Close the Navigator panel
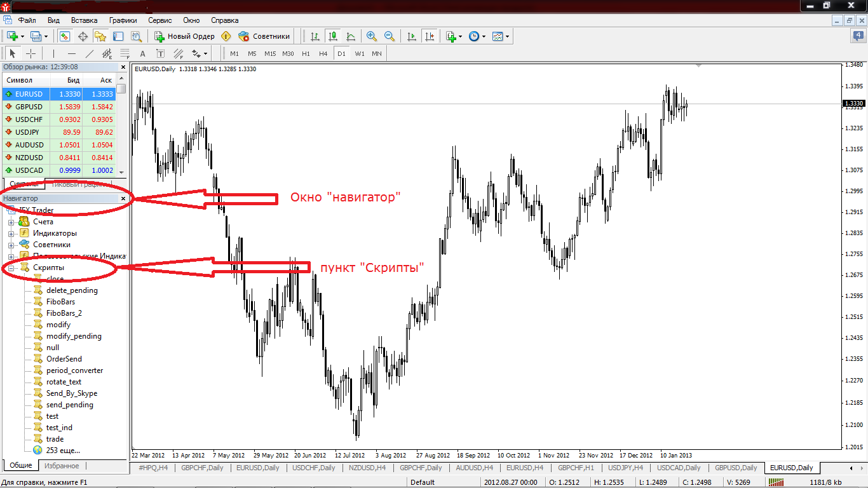This screenshot has width=868, height=488. coord(123,199)
